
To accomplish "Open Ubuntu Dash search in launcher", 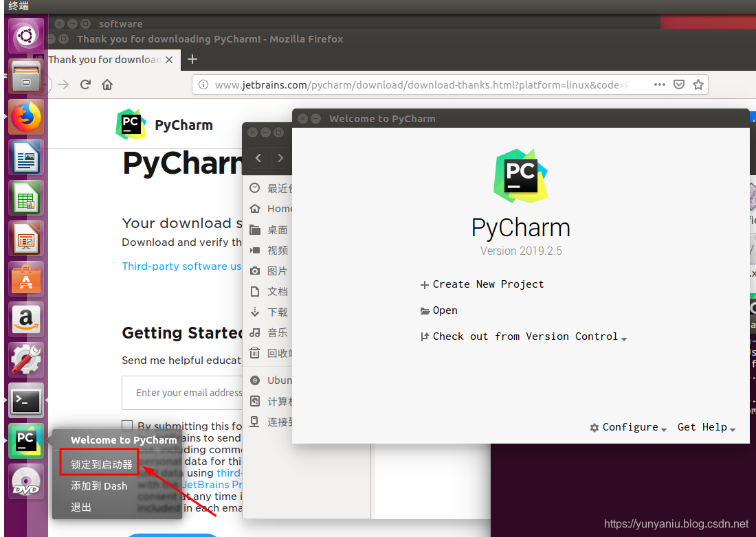I will pyautogui.click(x=26, y=36).
